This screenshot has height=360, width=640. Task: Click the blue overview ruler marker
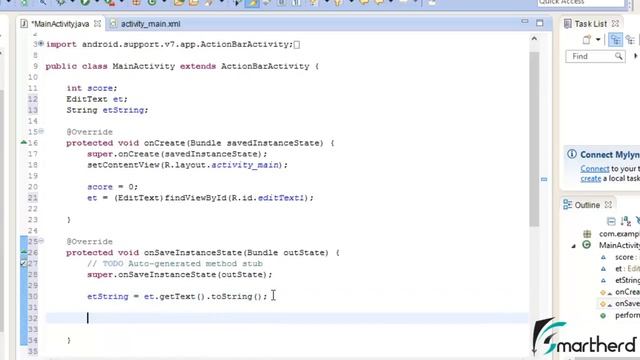(x=544, y=179)
